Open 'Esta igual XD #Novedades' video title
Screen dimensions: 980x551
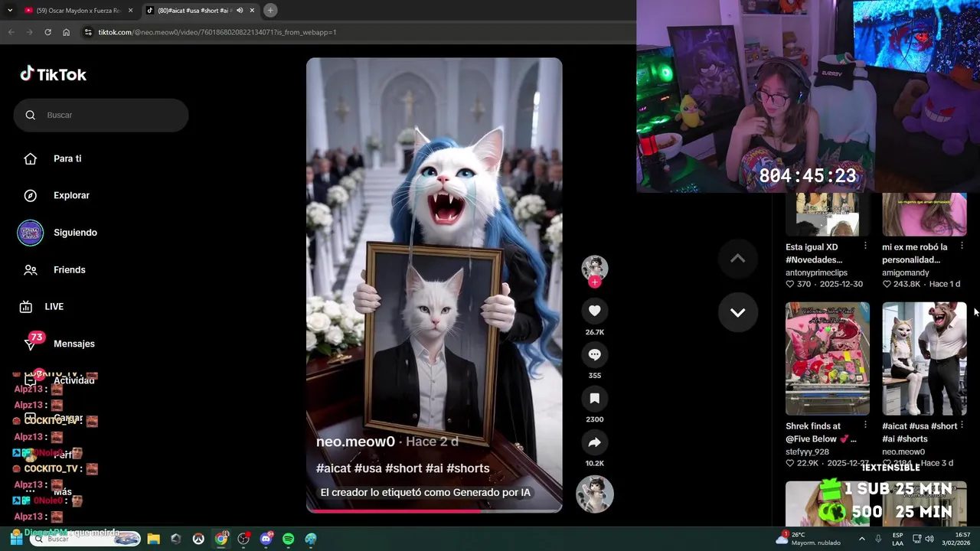pos(813,253)
